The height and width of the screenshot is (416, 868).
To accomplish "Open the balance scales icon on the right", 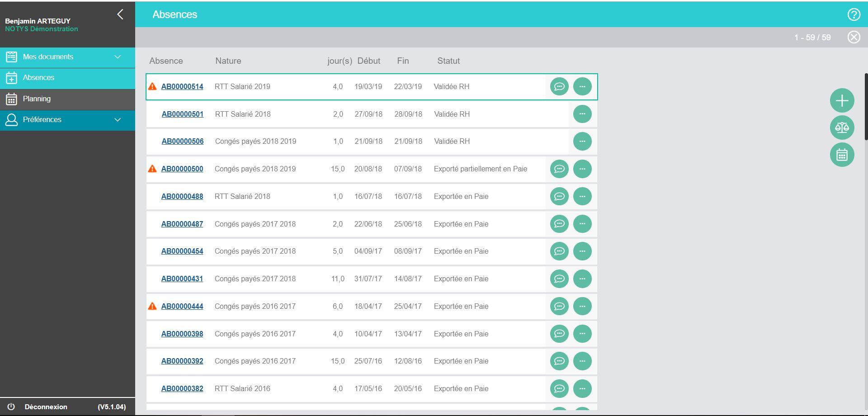I will click(x=842, y=128).
